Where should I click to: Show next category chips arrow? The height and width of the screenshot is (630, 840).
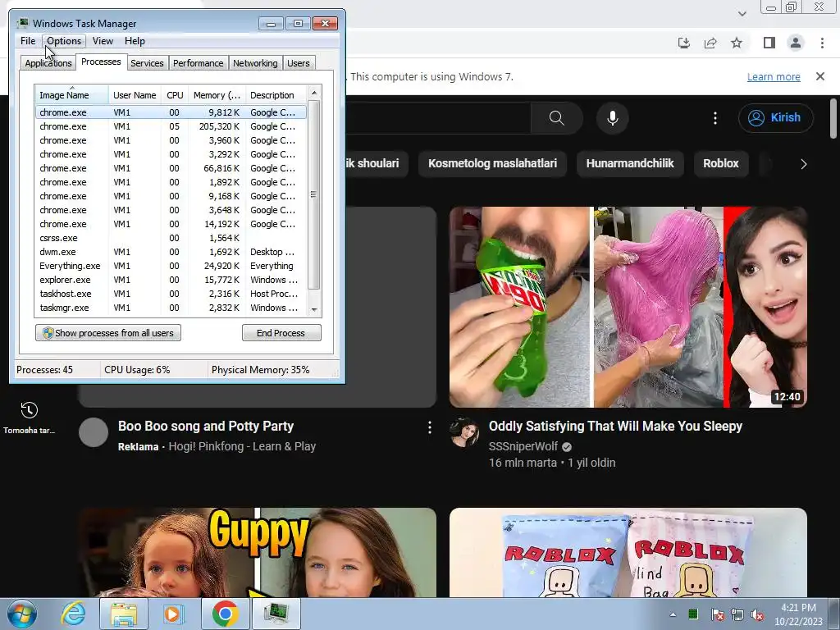803,164
